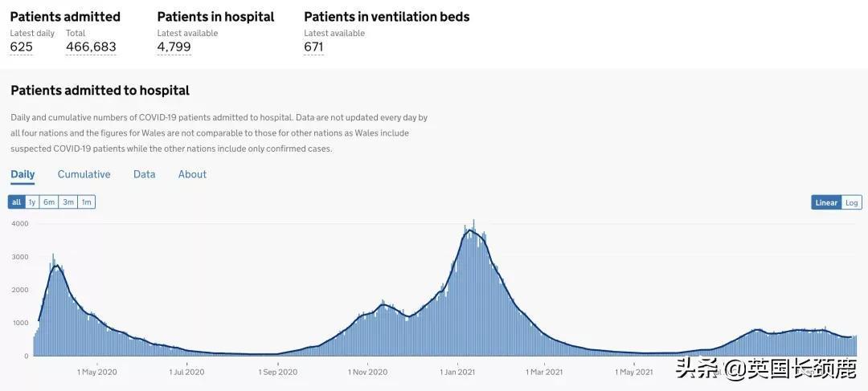Screen dimensions: 868x391
Task: Click the latest daily value 625
Action: pos(22,47)
